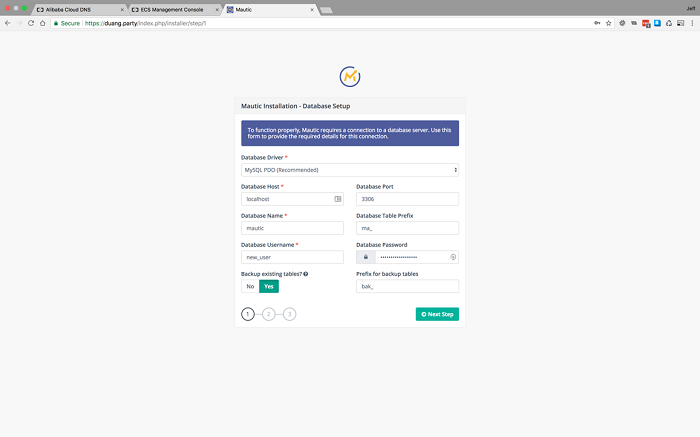
Task: Click installer step 3 circle
Action: click(289, 314)
